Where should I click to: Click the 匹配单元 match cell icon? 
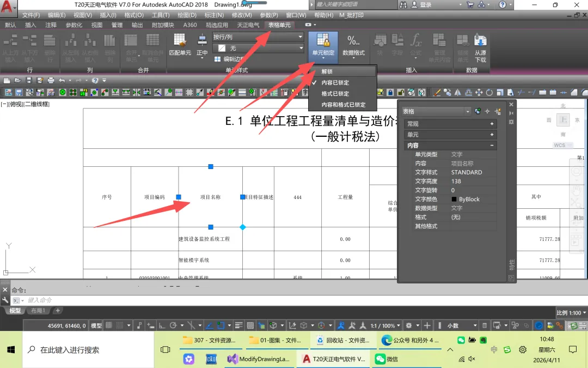[x=180, y=45]
